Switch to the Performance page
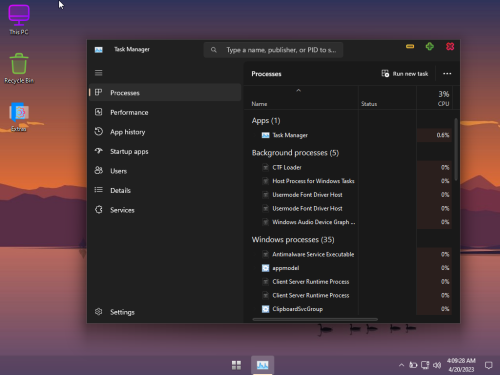 tap(165, 112)
